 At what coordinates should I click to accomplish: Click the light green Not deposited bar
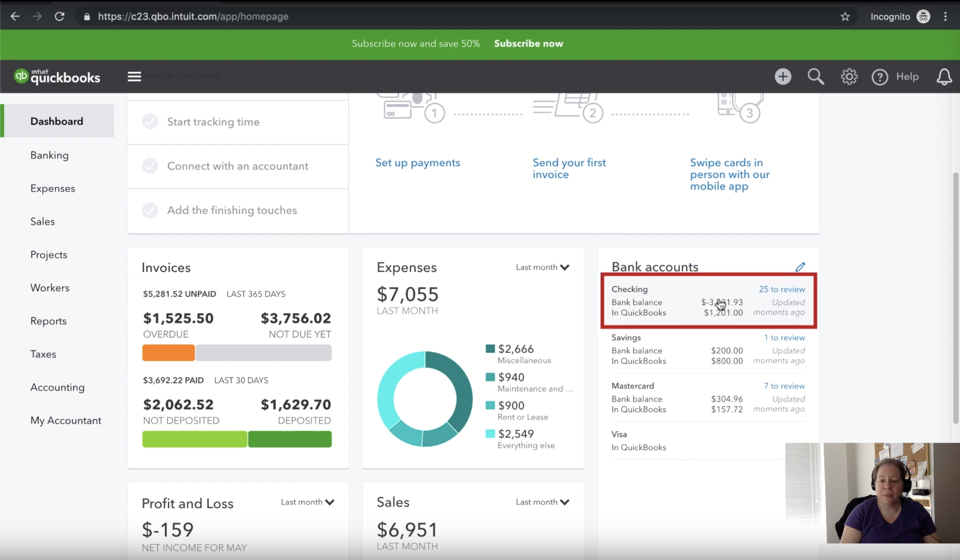[195, 439]
